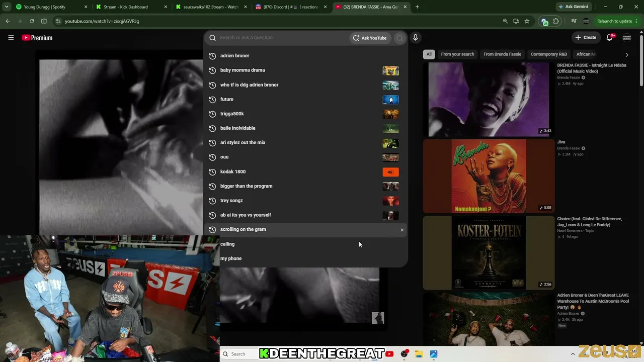
Task: Select the 'adrien broner' search suggestion
Action: pyautogui.click(x=305, y=56)
